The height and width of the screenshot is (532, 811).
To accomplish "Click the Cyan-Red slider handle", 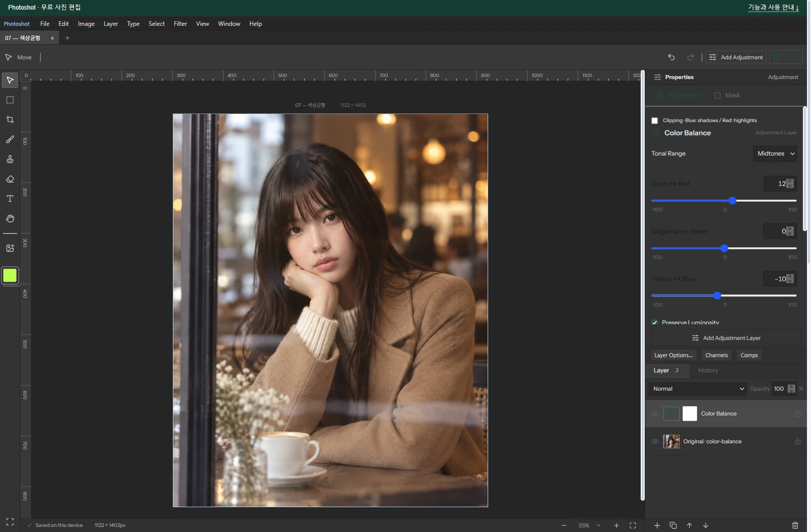I will 732,201.
